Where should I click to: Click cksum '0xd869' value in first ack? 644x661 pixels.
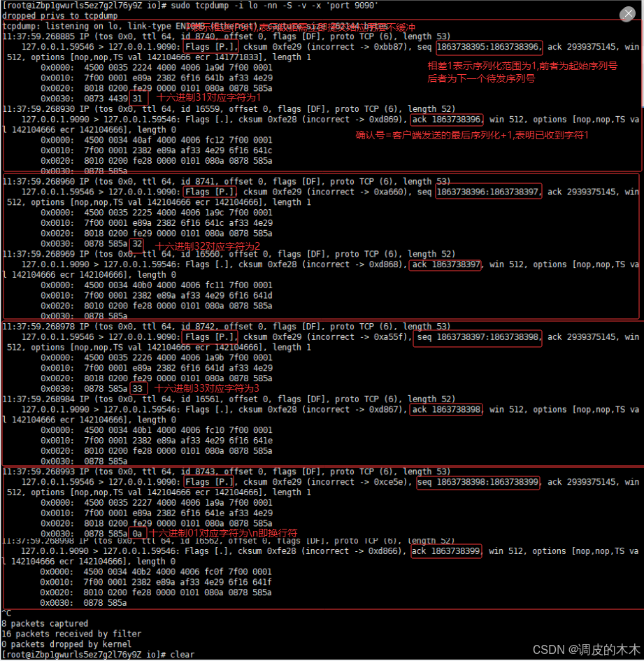[x=383, y=120]
